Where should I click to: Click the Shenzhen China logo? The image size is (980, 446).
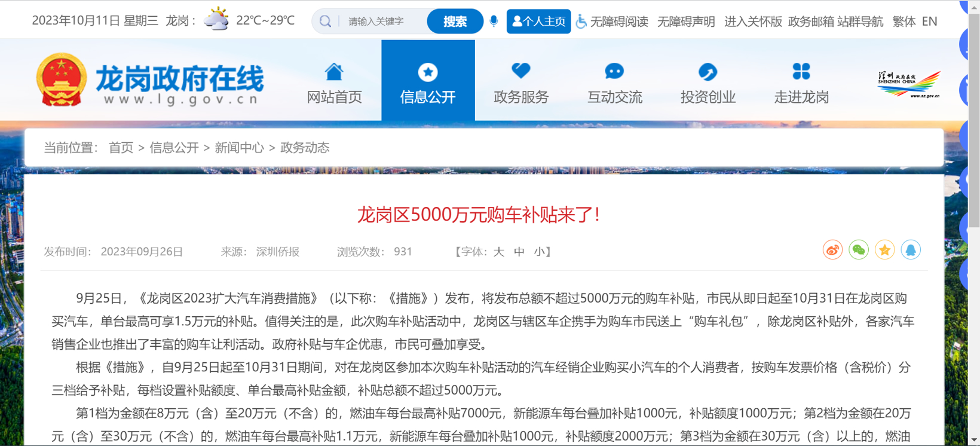[908, 84]
